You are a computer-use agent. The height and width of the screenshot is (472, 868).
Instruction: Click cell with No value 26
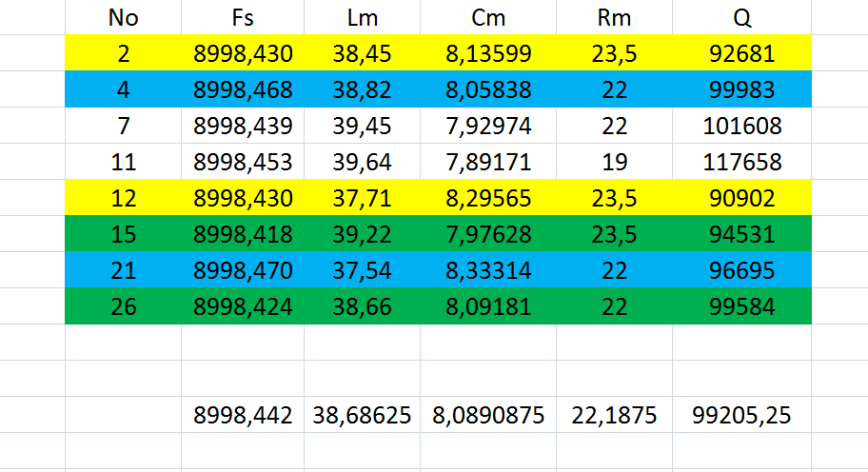(123, 306)
